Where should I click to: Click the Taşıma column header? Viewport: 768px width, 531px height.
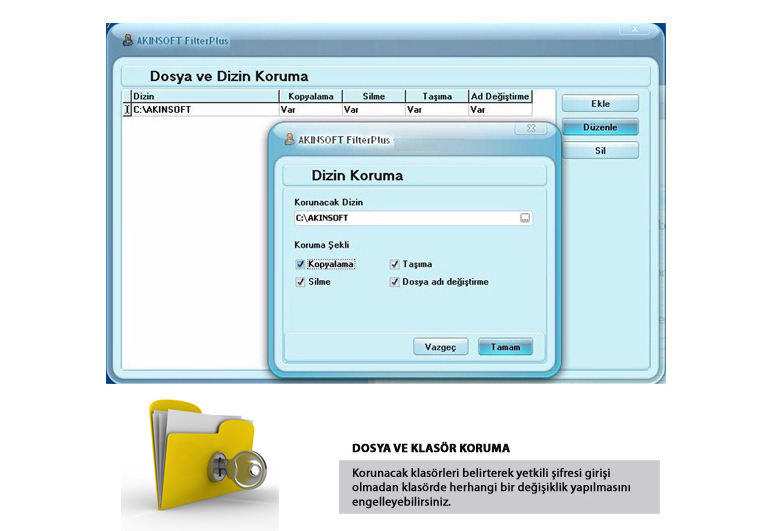[x=437, y=97]
